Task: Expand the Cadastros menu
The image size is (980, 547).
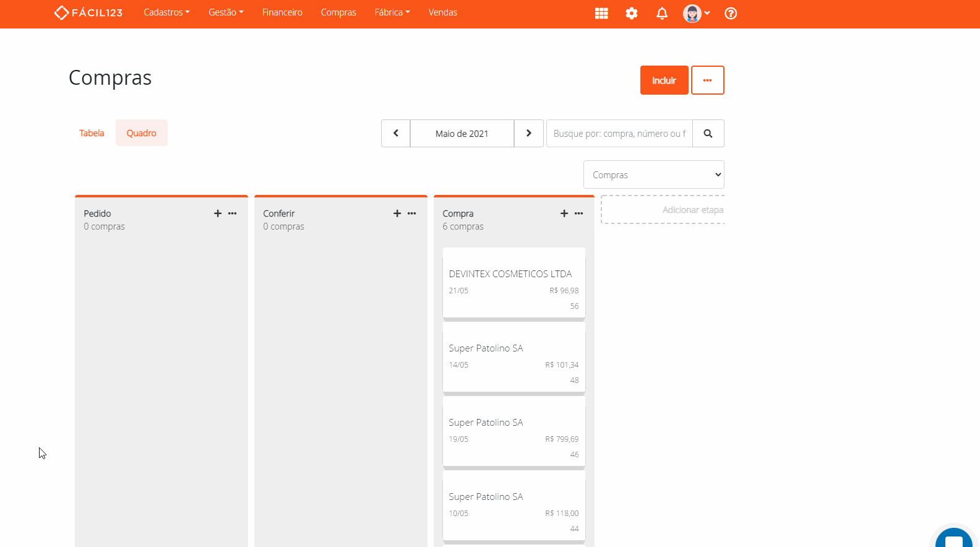Action: pyautogui.click(x=166, y=12)
